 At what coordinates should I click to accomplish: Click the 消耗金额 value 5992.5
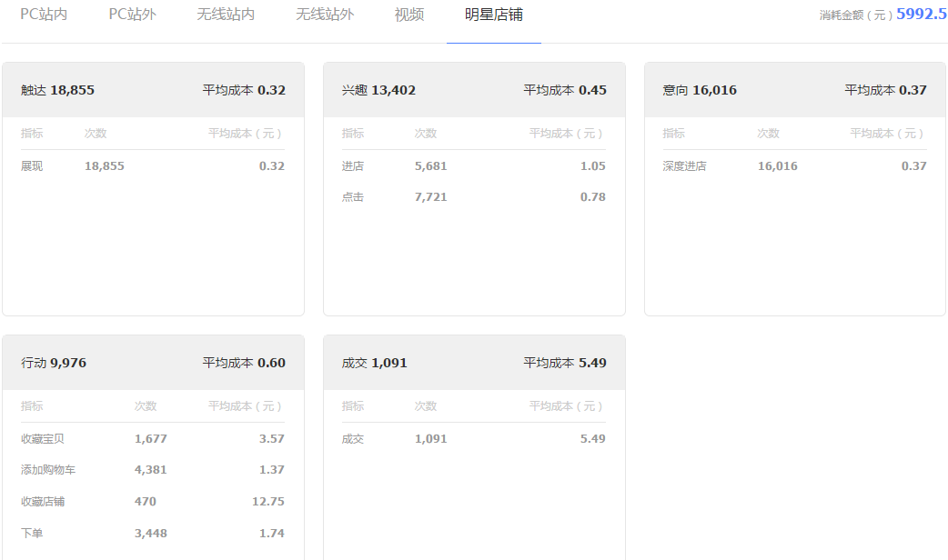[x=921, y=15]
